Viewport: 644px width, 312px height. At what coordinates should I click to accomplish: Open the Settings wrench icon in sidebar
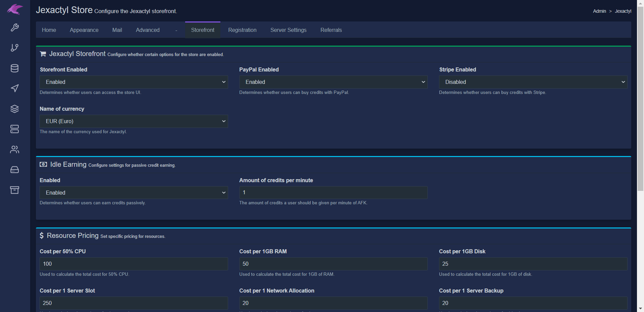[15, 28]
